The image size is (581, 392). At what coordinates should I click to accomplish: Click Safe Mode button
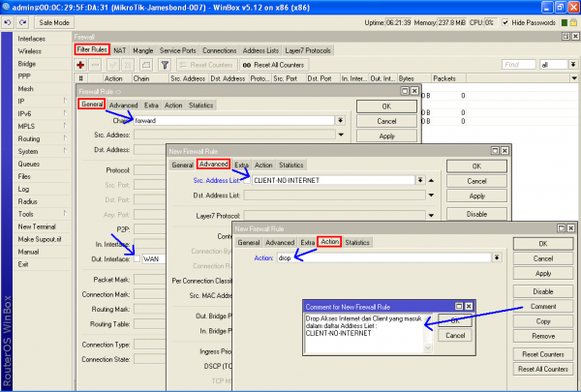pos(54,22)
